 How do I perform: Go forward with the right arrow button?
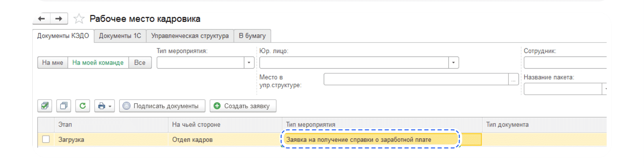tap(59, 19)
